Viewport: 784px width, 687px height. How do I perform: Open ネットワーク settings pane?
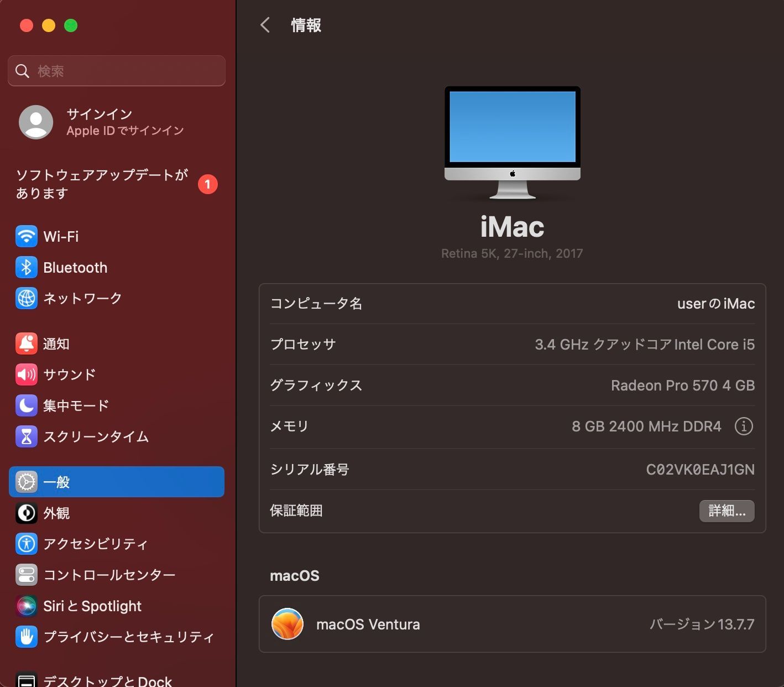click(117, 298)
